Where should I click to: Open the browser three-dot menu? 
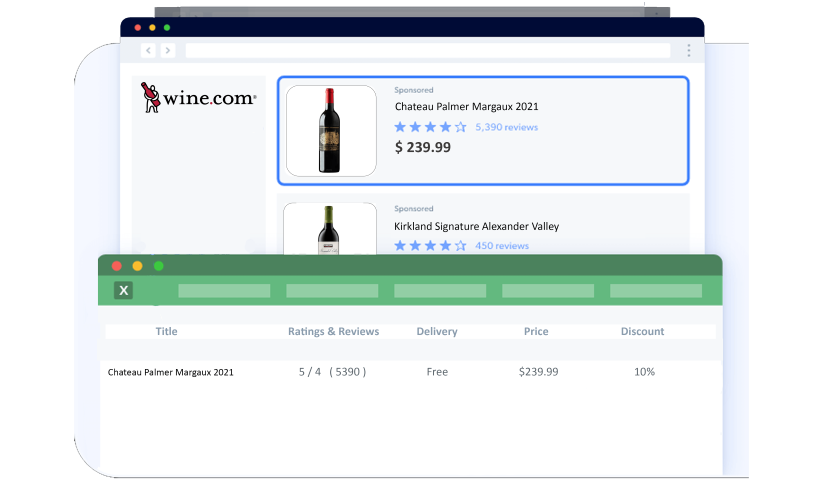point(689,50)
